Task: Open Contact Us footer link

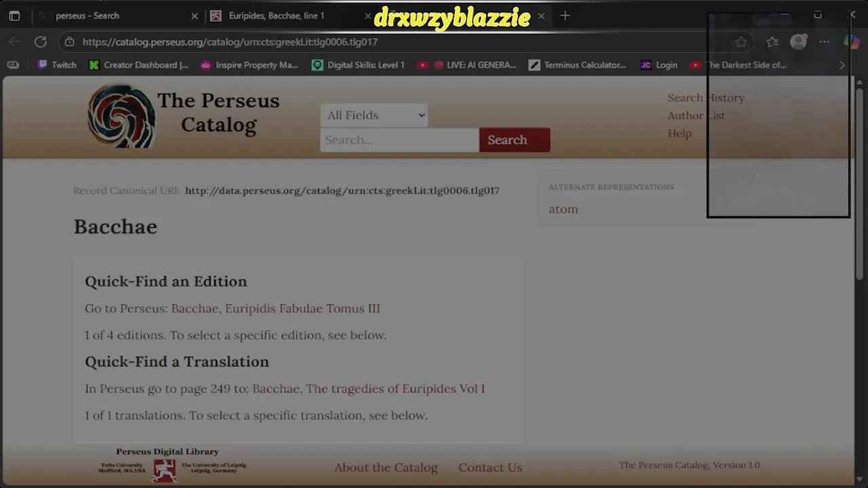Action: pos(490,468)
